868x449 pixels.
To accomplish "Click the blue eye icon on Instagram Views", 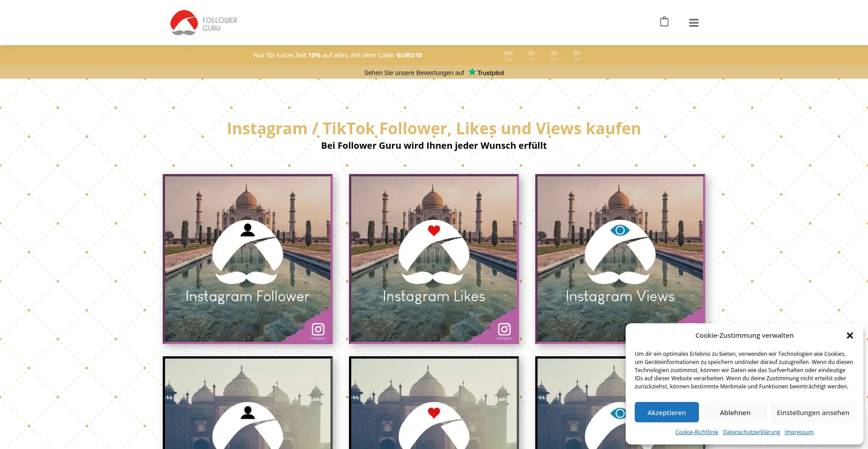I will (x=620, y=231).
